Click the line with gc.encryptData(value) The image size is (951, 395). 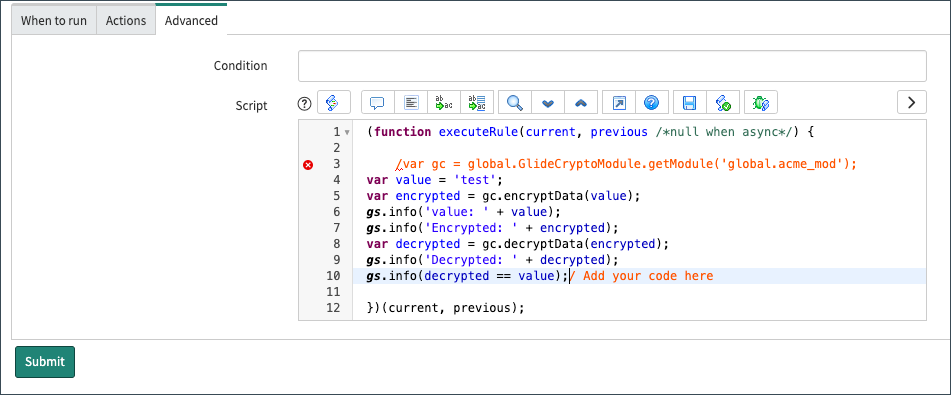tap(503, 196)
